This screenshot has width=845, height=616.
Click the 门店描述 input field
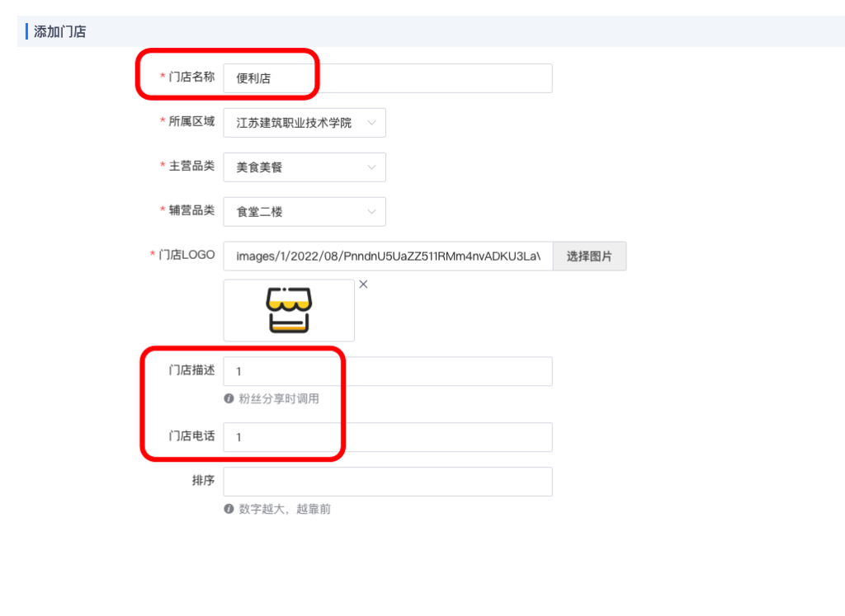click(388, 371)
